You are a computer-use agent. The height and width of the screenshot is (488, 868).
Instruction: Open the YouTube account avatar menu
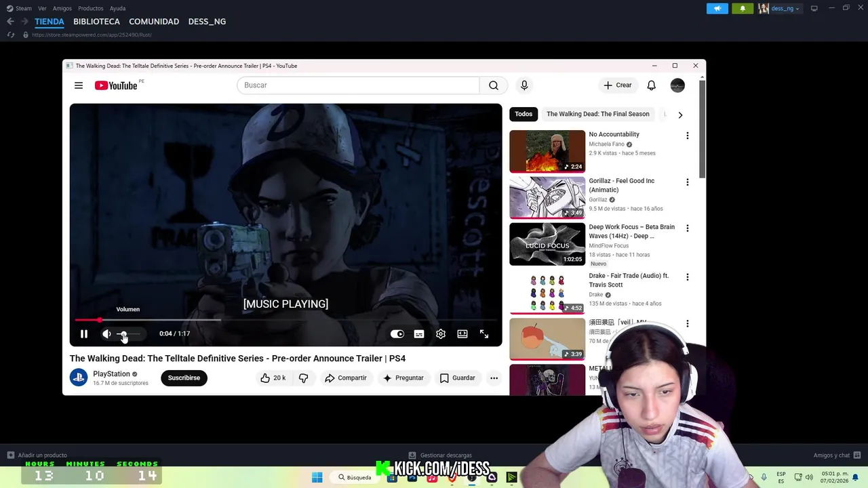click(677, 85)
